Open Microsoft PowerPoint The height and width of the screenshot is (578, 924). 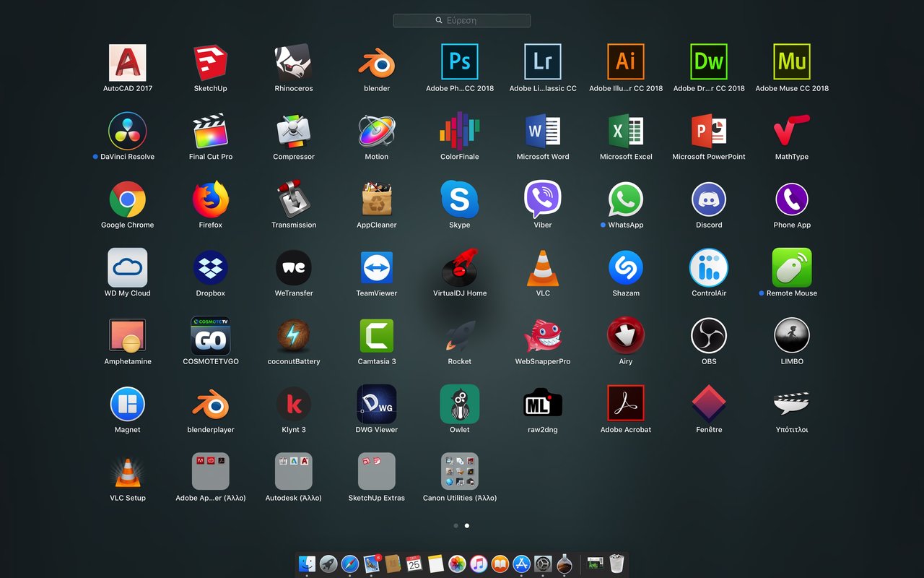click(x=709, y=131)
